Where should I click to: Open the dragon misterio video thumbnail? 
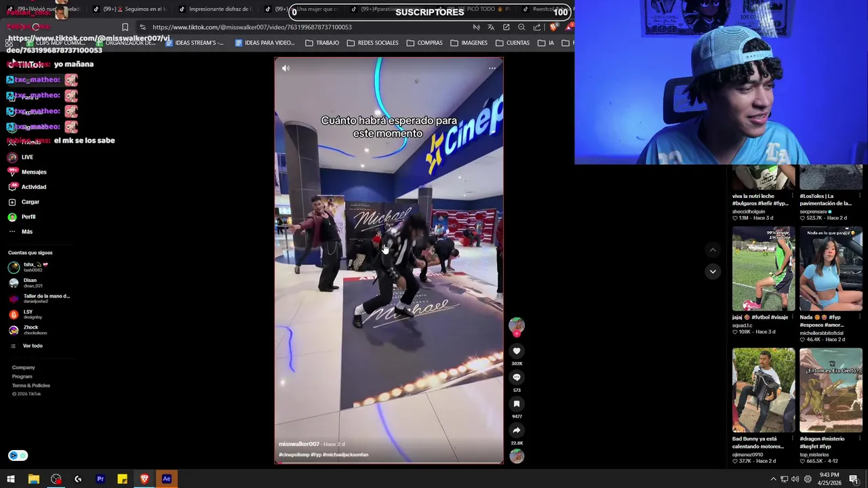tap(831, 390)
